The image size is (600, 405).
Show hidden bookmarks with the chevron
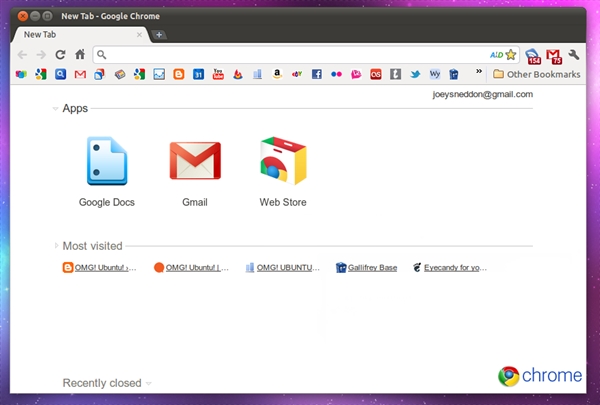coord(478,73)
